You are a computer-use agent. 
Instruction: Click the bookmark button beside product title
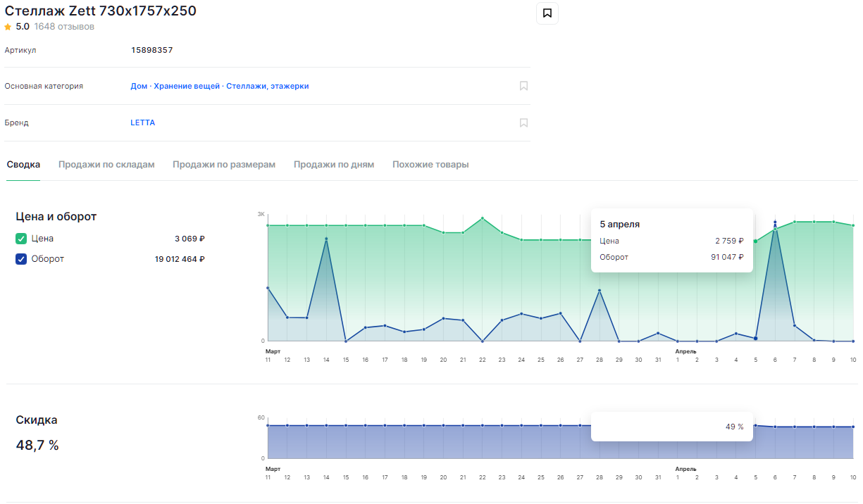tap(547, 13)
